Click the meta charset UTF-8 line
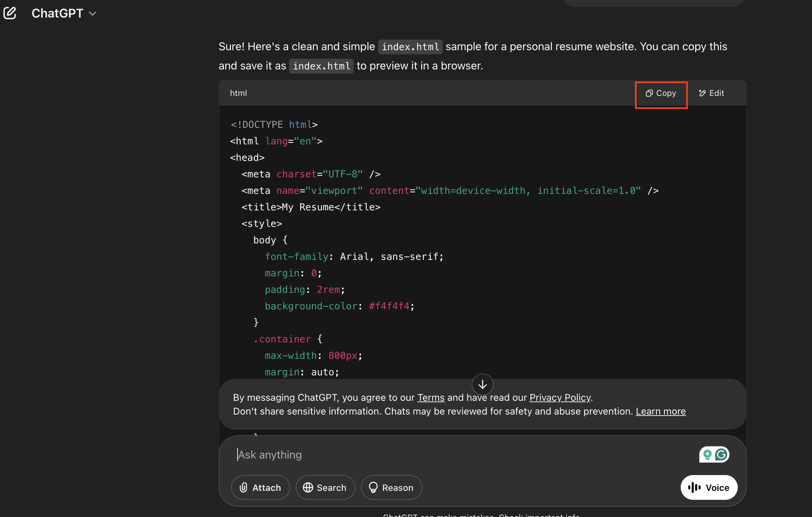 click(311, 174)
